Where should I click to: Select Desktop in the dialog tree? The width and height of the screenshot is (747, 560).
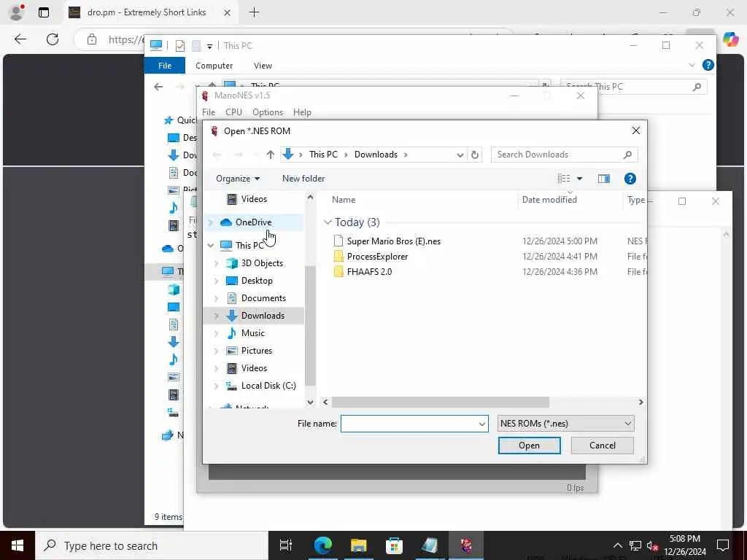click(257, 281)
